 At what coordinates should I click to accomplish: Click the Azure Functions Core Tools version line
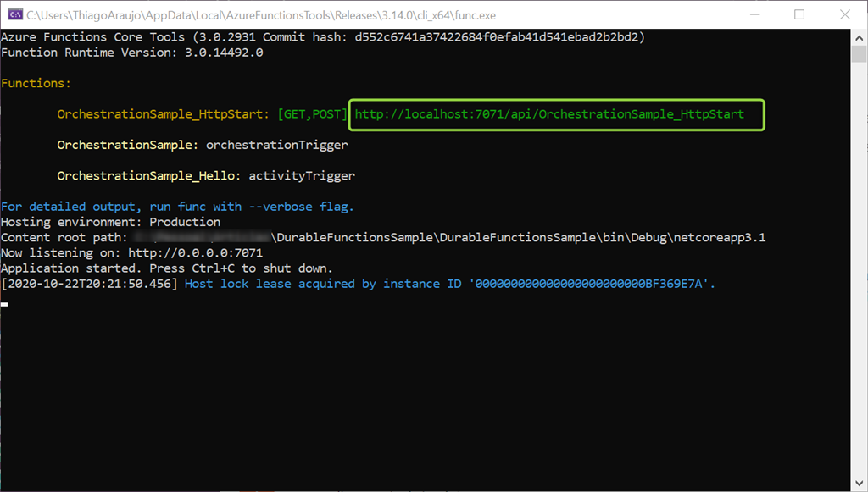[x=322, y=36]
